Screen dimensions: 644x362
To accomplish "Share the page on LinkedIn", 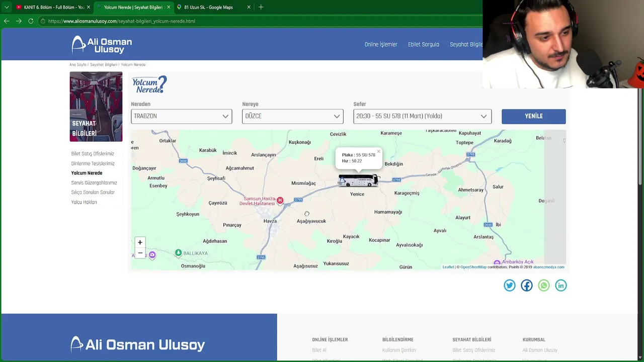I will click(x=561, y=286).
